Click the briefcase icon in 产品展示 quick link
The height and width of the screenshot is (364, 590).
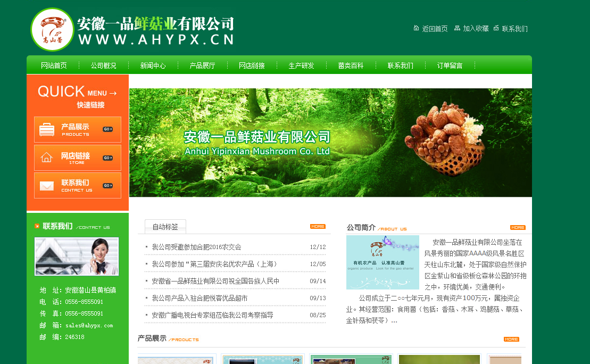click(x=47, y=129)
